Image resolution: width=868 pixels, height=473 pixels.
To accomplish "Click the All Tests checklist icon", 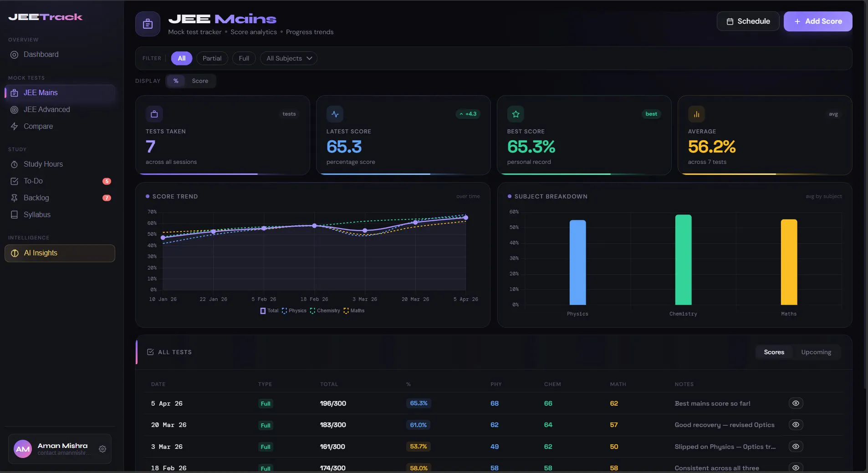I will tap(150, 352).
